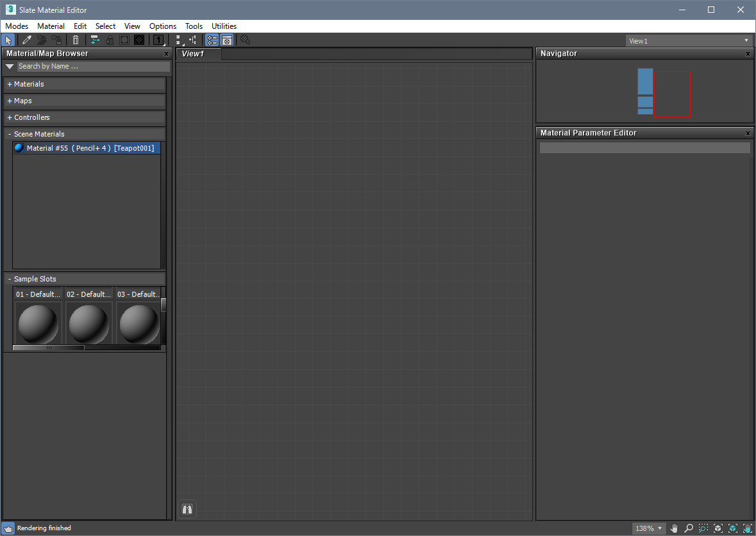Open the Modes menu

pyautogui.click(x=17, y=26)
